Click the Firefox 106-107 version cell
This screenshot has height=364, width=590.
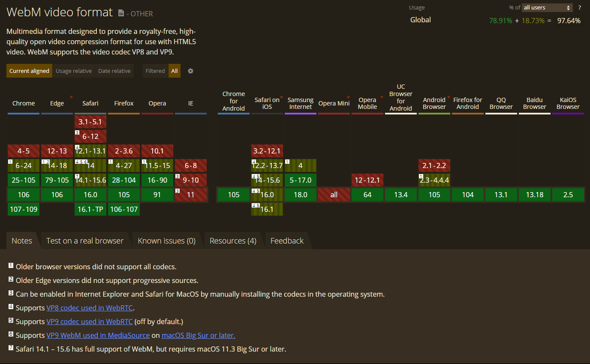point(124,209)
